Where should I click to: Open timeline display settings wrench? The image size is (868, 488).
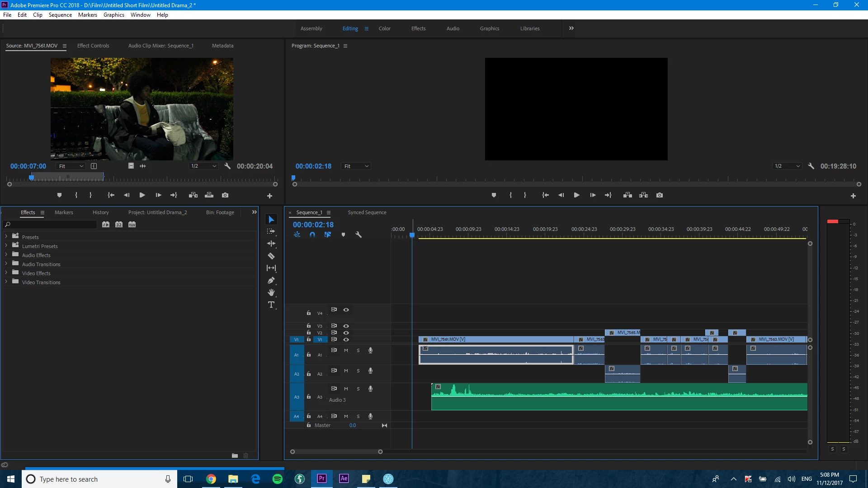click(359, 235)
